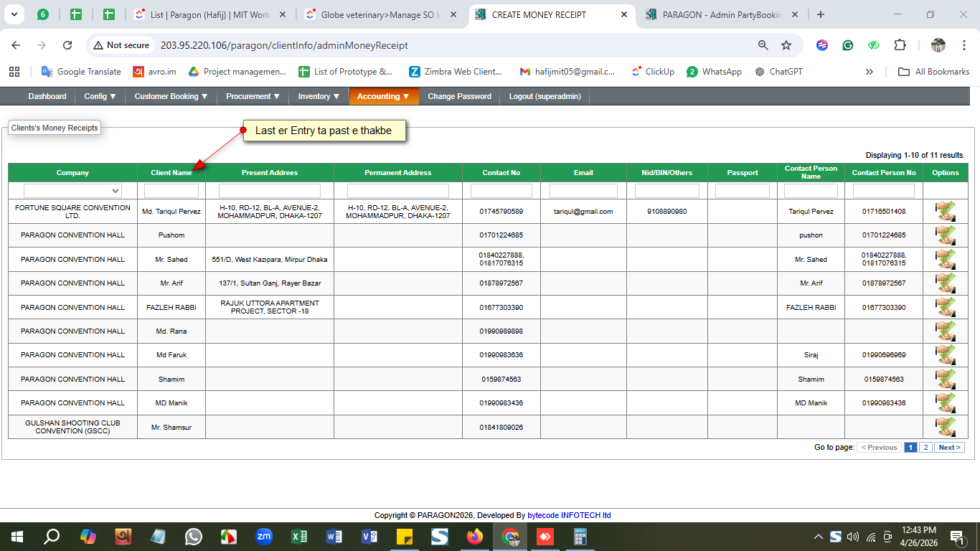Viewport: 980px width, 551px height.
Task: Open the Chrome three-dot menu
Action: coord(963,45)
